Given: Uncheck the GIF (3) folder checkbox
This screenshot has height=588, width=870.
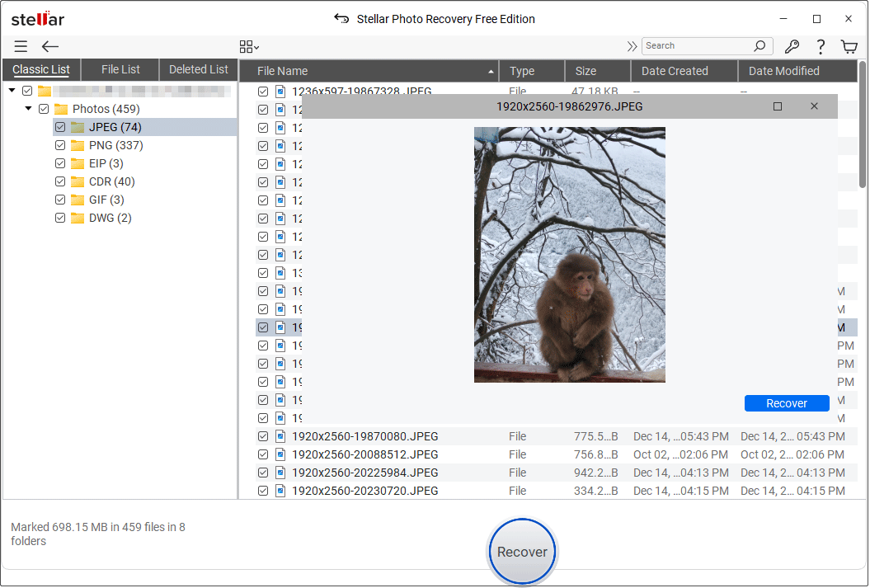Looking at the screenshot, I should (60, 200).
